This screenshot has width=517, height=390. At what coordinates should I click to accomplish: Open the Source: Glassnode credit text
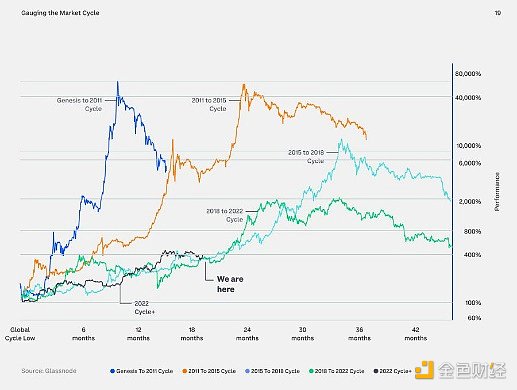tap(49, 371)
